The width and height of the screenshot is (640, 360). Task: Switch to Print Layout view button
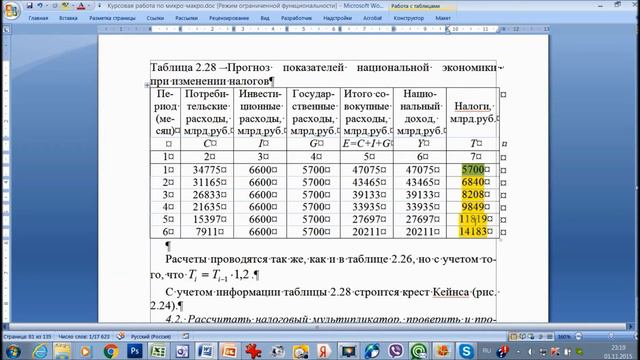pos(513,337)
